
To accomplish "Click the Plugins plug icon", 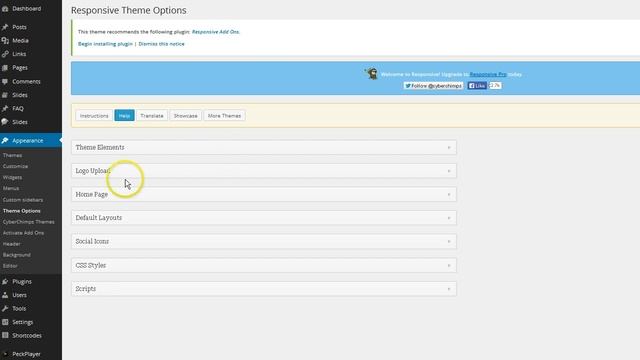I will 5,282.
